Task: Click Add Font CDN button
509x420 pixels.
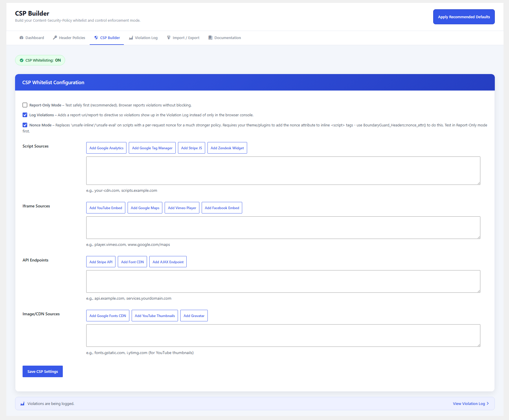Action: [x=132, y=262]
